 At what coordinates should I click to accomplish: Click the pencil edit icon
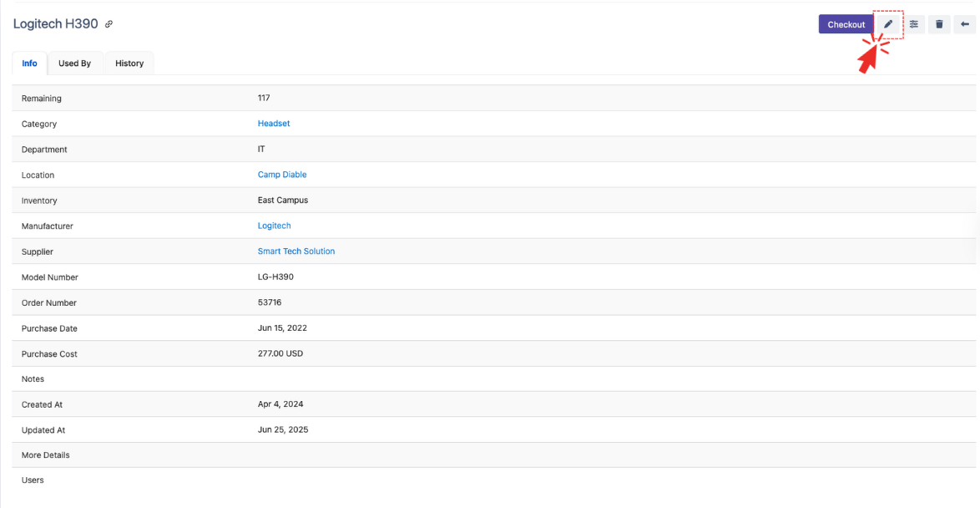pyautogui.click(x=888, y=24)
